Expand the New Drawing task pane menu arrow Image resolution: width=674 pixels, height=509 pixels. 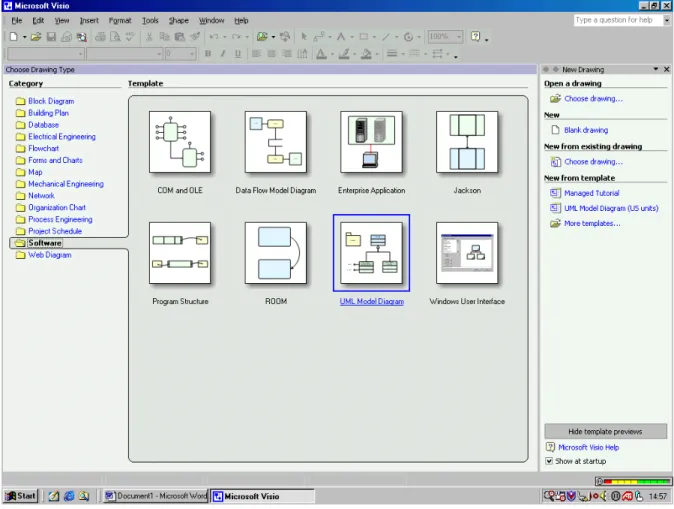656,69
